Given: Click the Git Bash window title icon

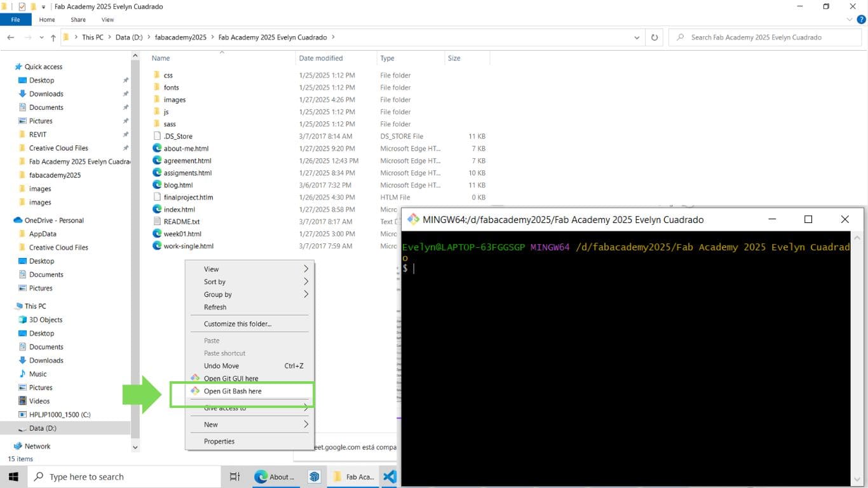Looking at the screenshot, I should tap(413, 219).
